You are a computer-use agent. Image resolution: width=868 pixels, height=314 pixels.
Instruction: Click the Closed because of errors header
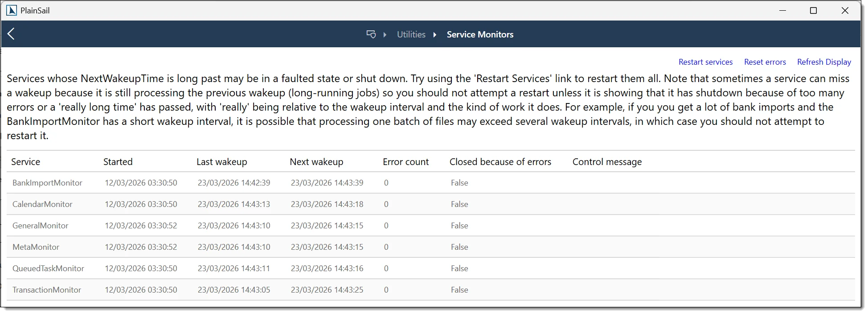click(500, 161)
